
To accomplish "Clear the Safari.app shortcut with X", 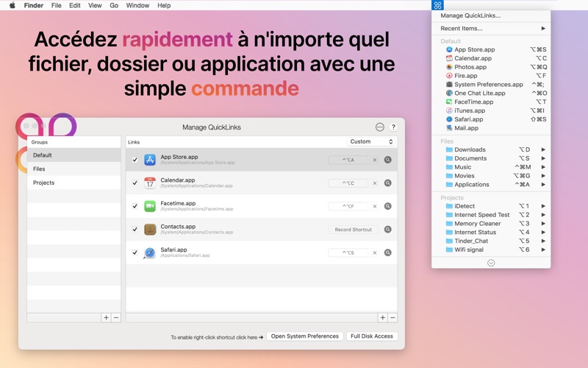I will tap(375, 252).
